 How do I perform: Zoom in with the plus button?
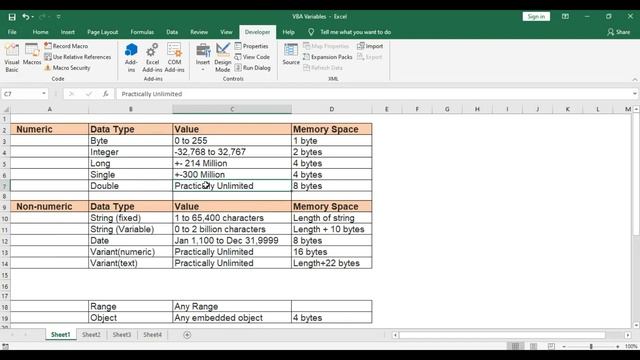(618, 346)
